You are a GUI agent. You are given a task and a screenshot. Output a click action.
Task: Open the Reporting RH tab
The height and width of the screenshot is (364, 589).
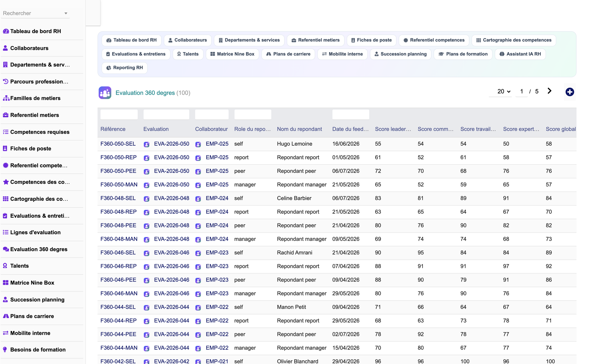[x=125, y=68]
